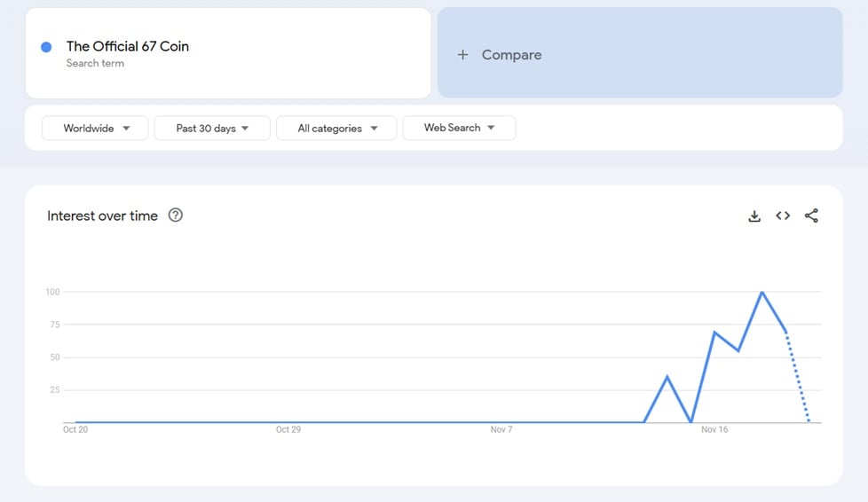This screenshot has height=502, width=868.
Task: Open help for Interest over time
Action: pos(176,215)
